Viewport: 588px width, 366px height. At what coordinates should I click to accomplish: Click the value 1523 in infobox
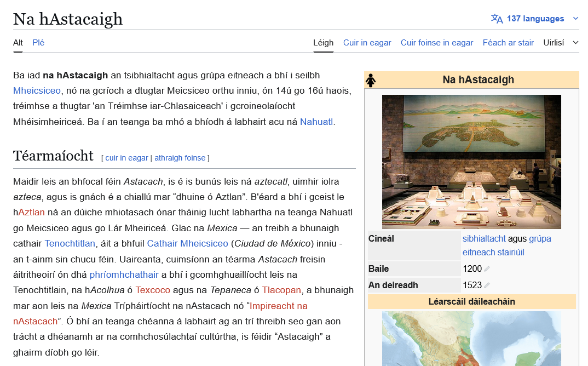click(x=472, y=285)
